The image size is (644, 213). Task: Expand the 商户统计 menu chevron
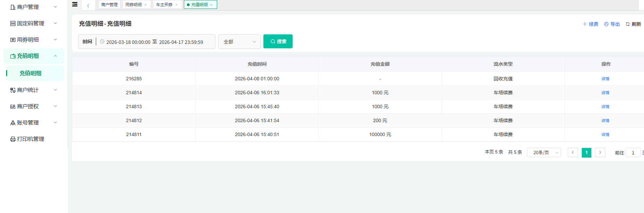(55, 90)
